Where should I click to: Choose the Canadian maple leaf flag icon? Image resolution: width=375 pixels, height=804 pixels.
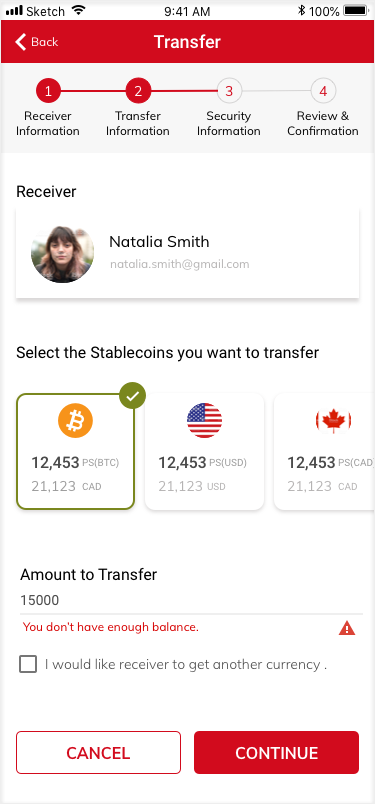pyautogui.click(x=333, y=421)
